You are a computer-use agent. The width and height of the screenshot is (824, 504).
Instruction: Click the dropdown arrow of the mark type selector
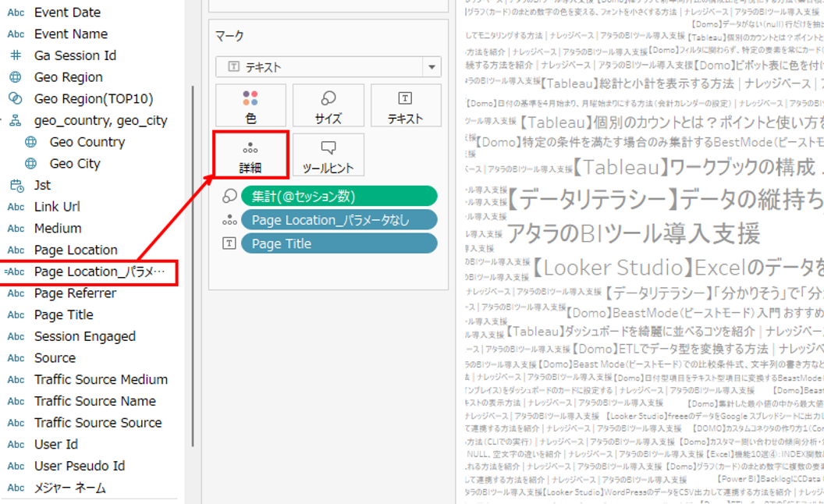point(432,67)
